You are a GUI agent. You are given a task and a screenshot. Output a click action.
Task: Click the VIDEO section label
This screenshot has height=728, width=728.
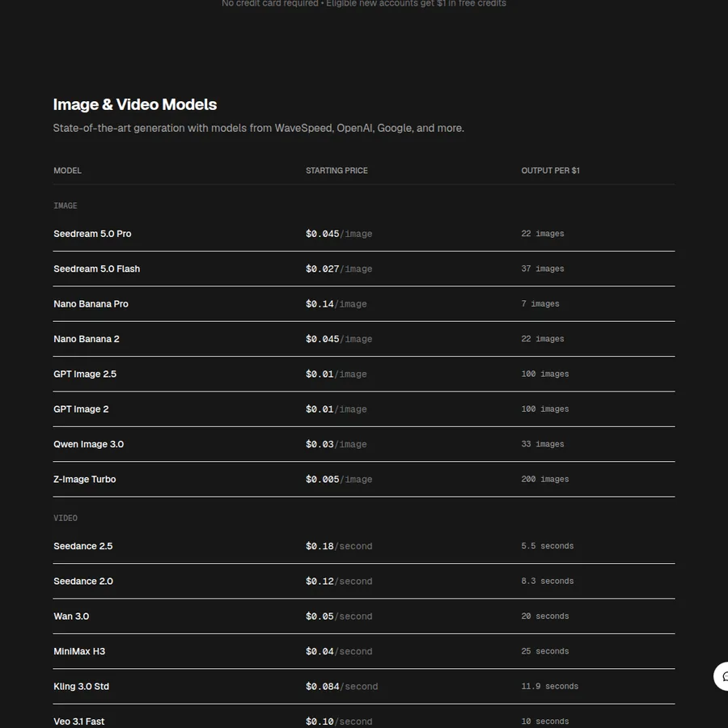66,518
